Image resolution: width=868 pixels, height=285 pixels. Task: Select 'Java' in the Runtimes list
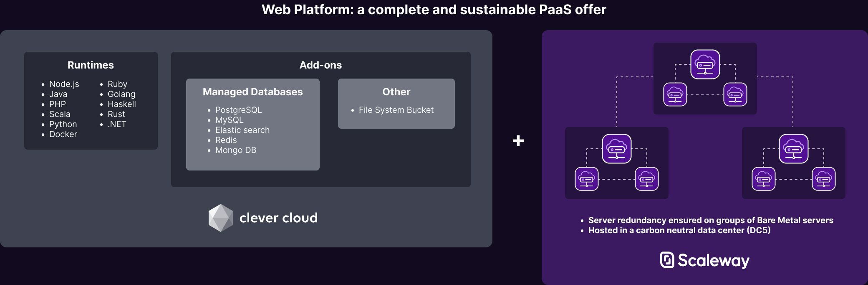click(58, 94)
